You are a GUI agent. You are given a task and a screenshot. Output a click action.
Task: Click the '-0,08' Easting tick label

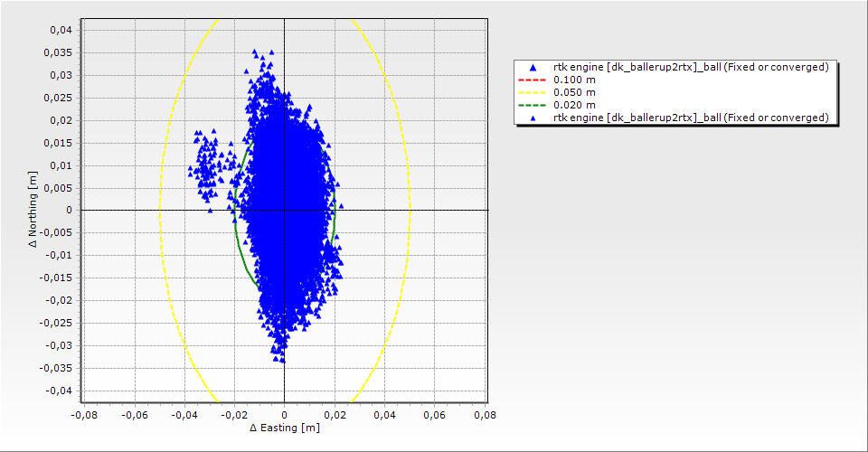tap(84, 415)
